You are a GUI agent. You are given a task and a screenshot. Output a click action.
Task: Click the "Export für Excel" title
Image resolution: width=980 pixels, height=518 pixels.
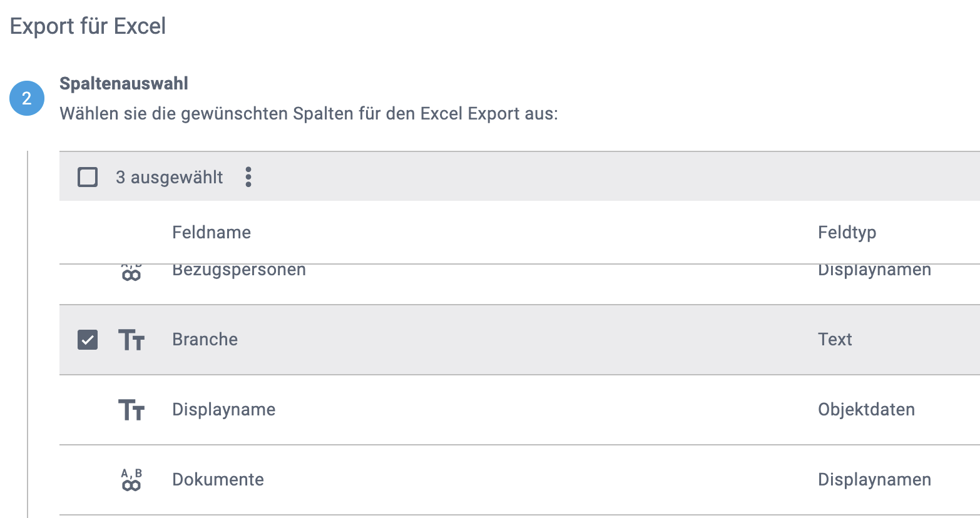point(88,26)
